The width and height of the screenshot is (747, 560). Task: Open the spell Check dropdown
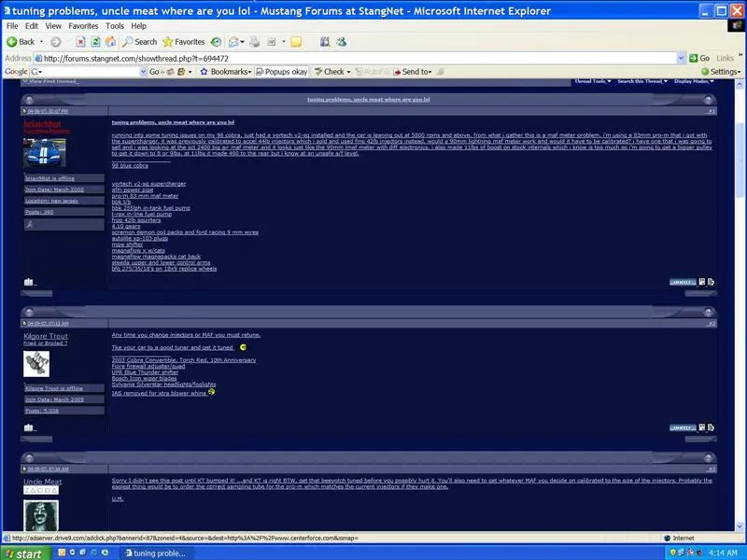(332, 72)
